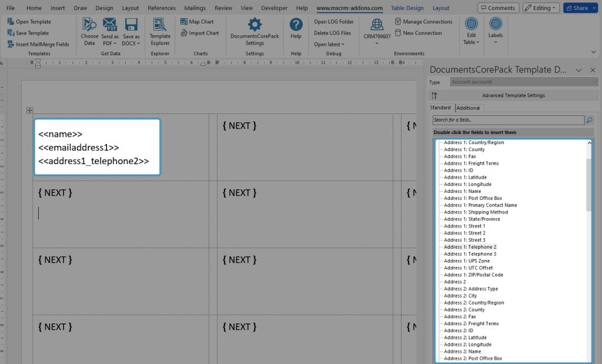Click the Save as DOCX icon
The width and height of the screenshot is (602, 364).
click(x=131, y=25)
